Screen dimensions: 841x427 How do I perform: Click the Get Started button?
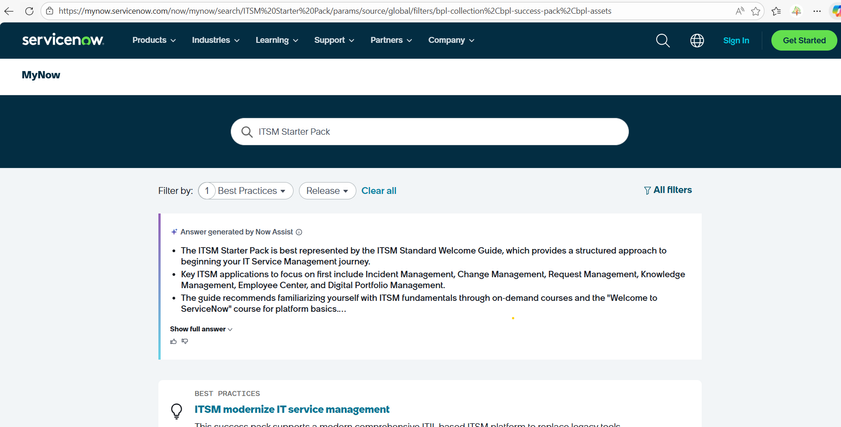[x=804, y=40]
